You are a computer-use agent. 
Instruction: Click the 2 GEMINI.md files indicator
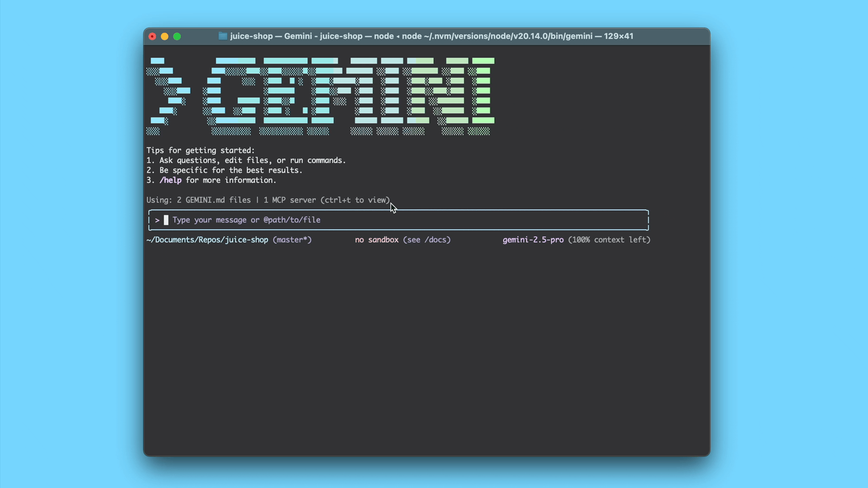click(212, 200)
